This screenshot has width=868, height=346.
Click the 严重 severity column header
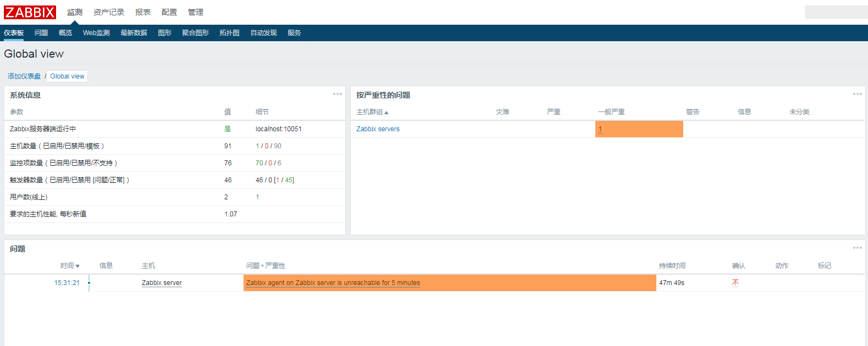(x=554, y=112)
